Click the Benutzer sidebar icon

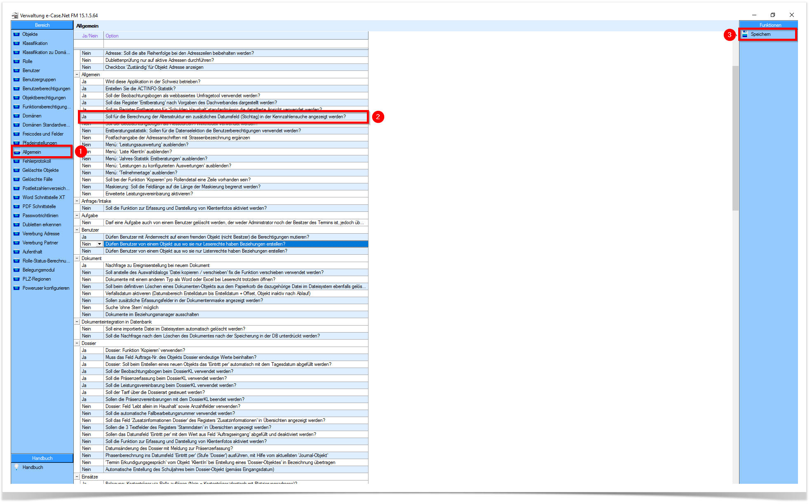point(16,70)
